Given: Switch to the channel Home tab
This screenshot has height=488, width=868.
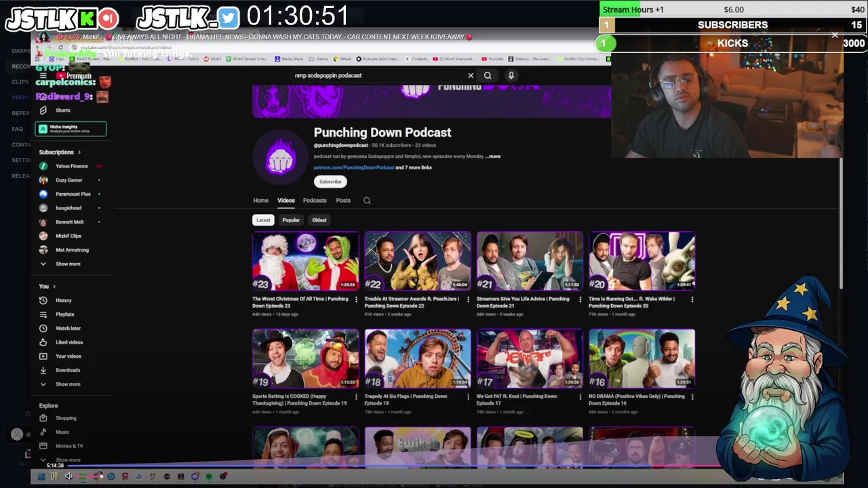Looking at the screenshot, I should pyautogui.click(x=260, y=201).
